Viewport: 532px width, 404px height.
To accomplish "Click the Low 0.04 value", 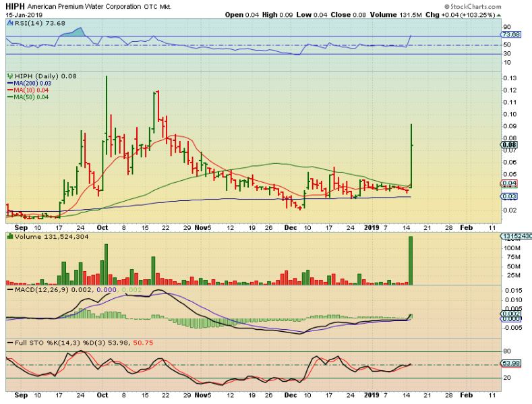I will click(312, 15).
